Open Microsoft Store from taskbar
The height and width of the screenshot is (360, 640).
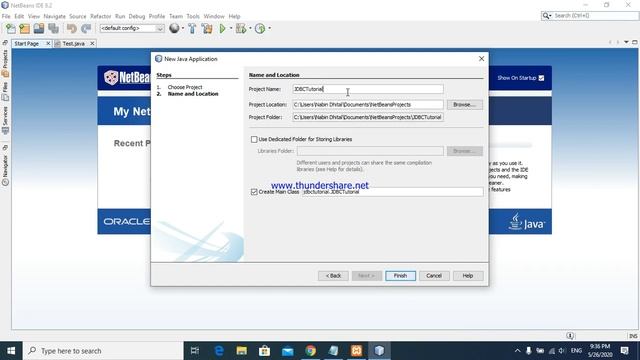pyautogui.click(x=264, y=351)
